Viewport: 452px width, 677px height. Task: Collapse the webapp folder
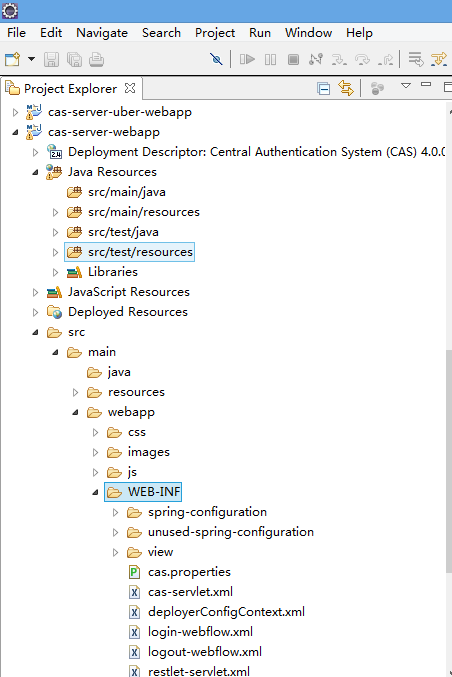click(75, 412)
